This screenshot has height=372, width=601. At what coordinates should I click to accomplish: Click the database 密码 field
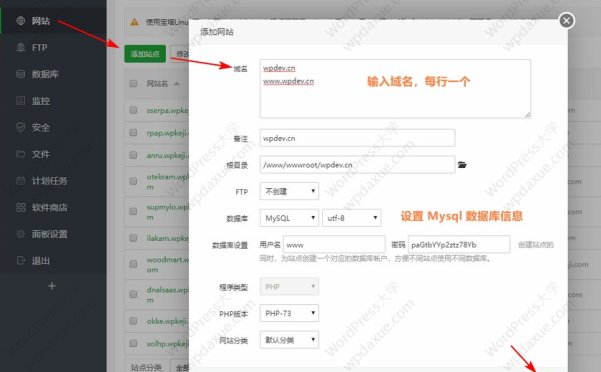click(x=459, y=244)
